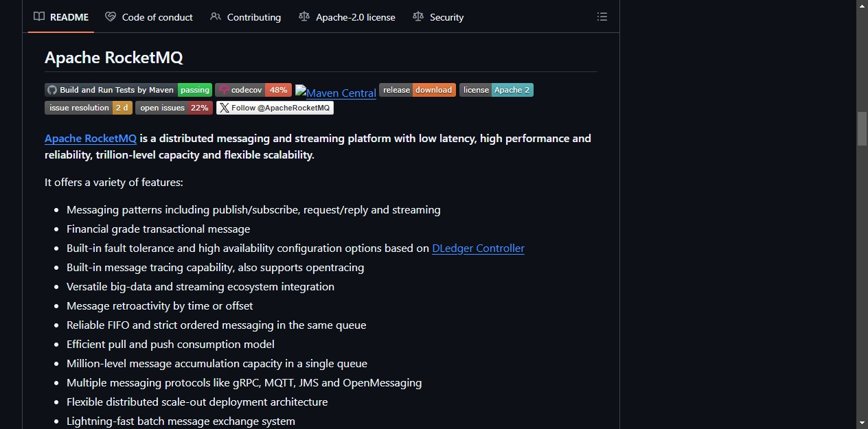Click the vertical scrollbar thumb
Image resolution: width=868 pixels, height=429 pixels.
(863, 128)
